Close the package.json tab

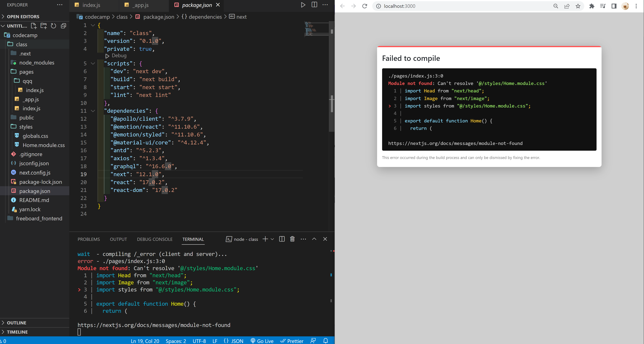pyautogui.click(x=218, y=5)
